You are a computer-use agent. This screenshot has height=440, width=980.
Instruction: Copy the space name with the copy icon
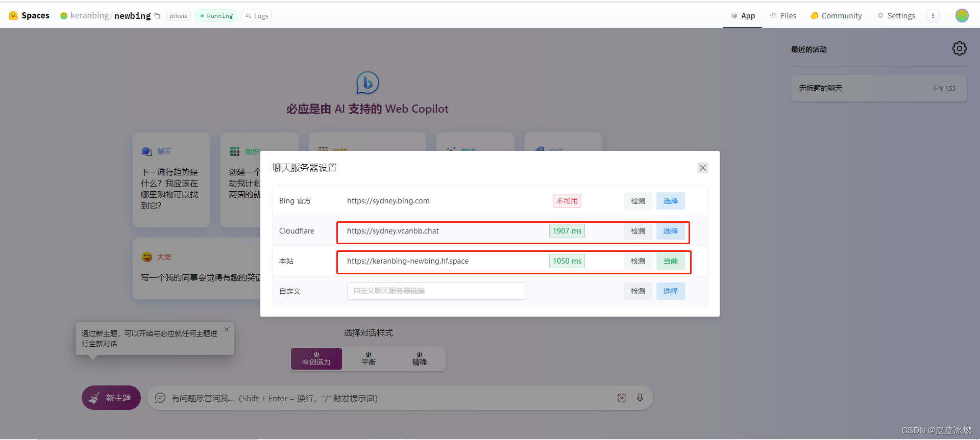tap(157, 16)
